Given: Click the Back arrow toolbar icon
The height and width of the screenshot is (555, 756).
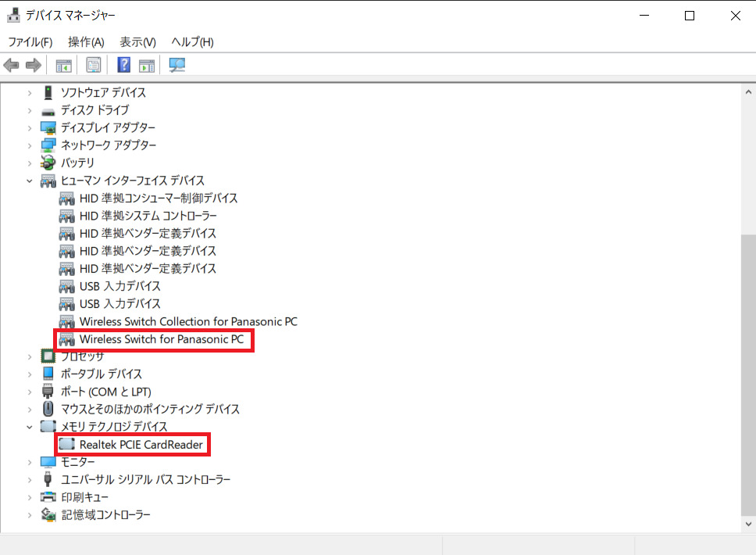Looking at the screenshot, I should [x=11, y=65].
